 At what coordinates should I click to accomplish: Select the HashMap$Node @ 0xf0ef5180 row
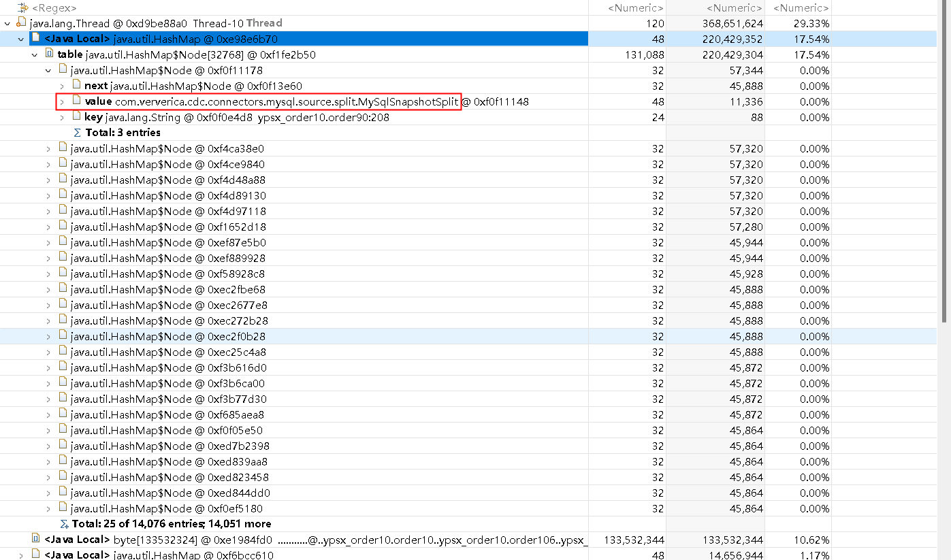tap(469, 508)
